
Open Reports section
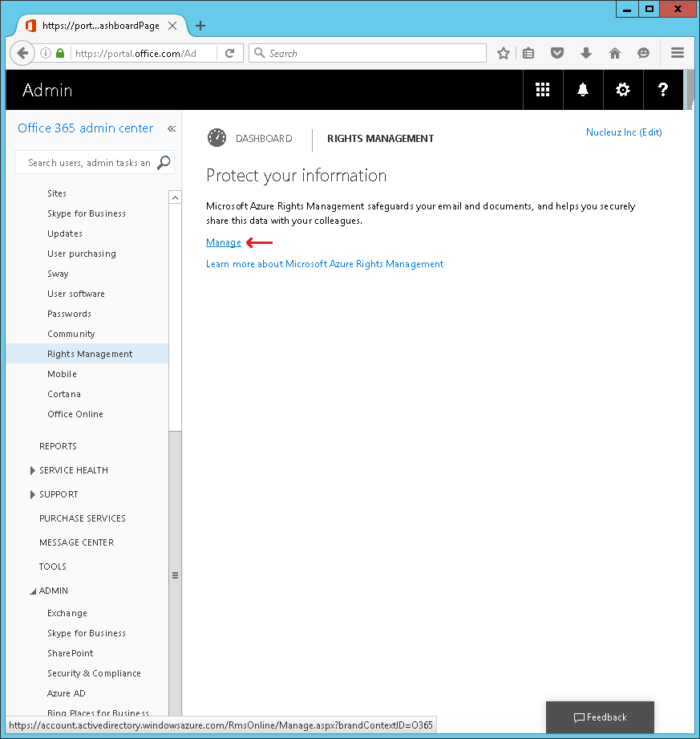(58, 446)
